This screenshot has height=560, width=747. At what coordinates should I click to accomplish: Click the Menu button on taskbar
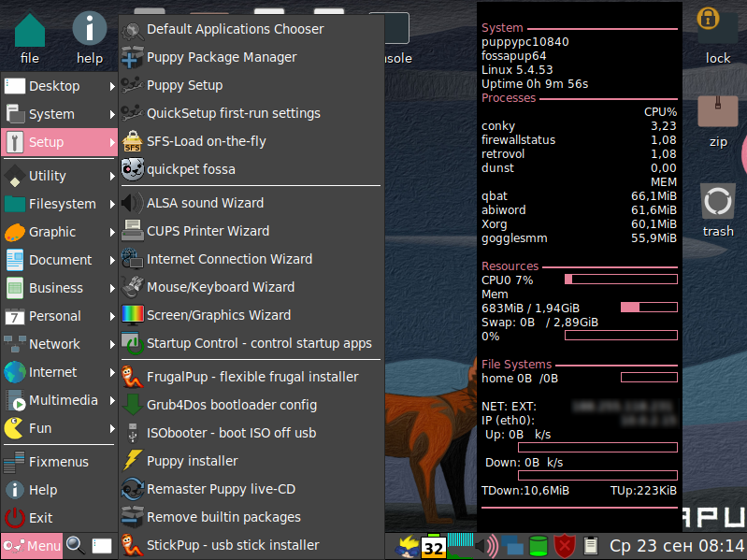(32, 546)
